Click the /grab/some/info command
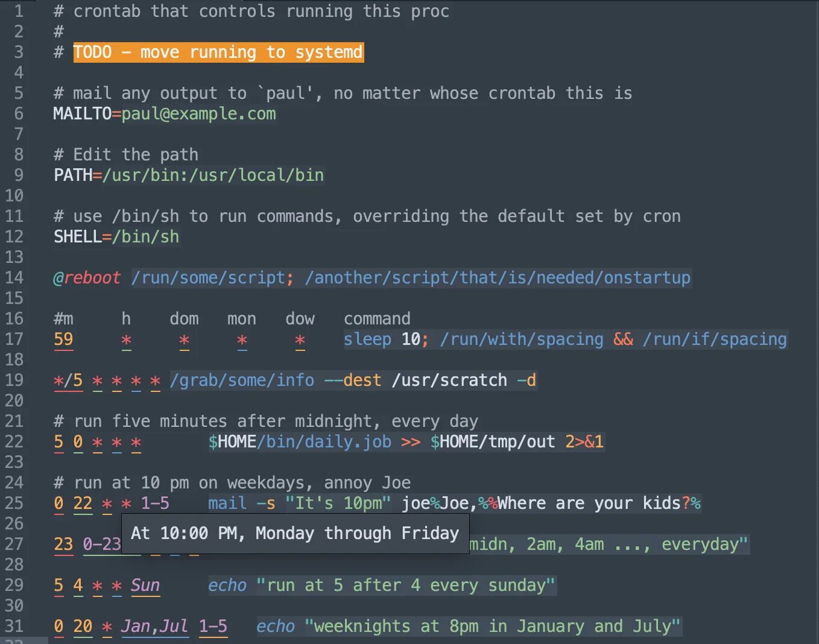This screenshot has height=644, width=819. [242, 380]
